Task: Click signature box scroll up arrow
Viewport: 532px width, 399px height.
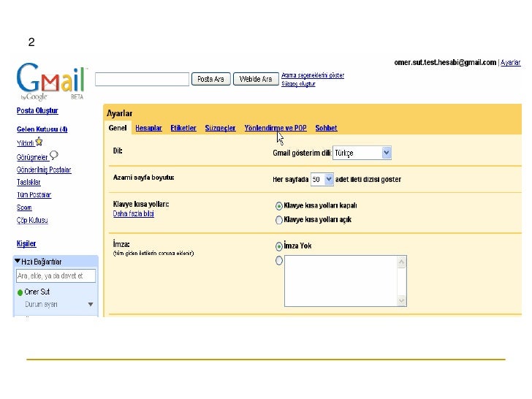Action: coord(401,262)
